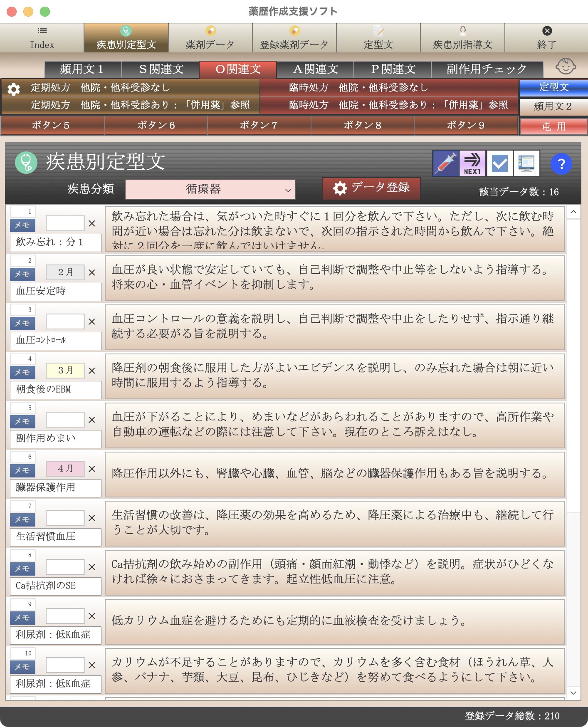
Task: Switch to Ｓ関連文 tab
Action: pos(161,69)
